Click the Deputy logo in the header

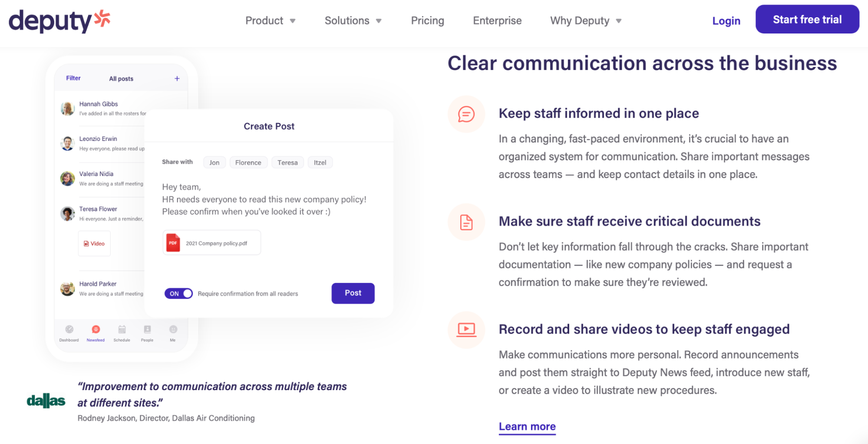tap(59, 20)
